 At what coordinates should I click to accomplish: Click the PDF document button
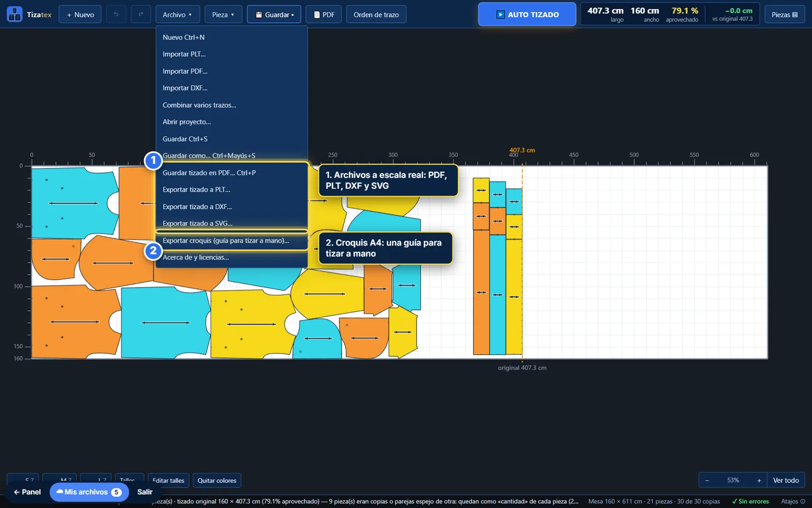click(x=324, y=15)
